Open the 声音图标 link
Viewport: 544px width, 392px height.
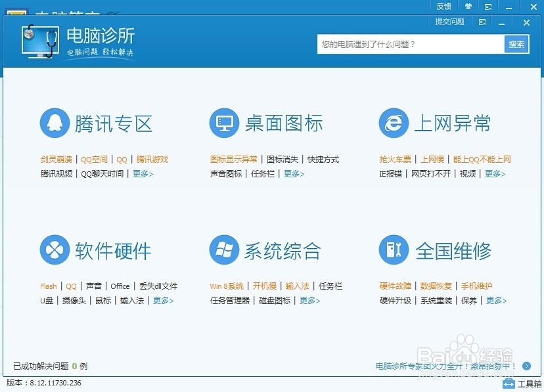pyautogui.click(x=226, y=173)
